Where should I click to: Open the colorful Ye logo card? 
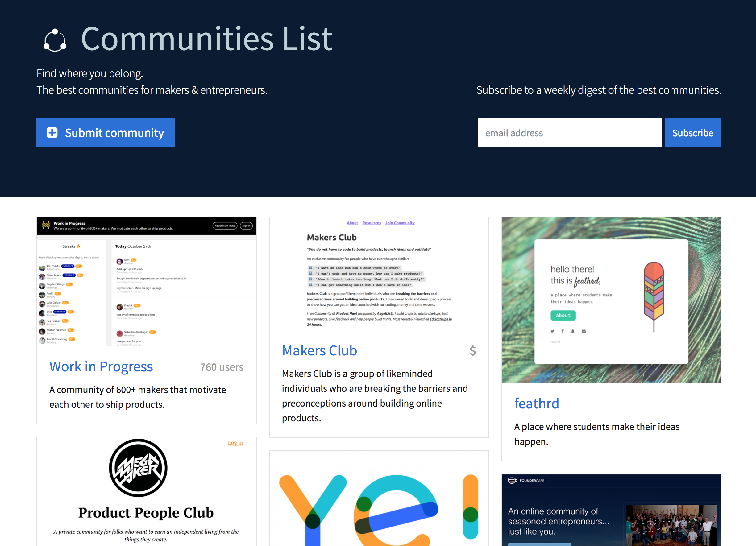point(379,499)
